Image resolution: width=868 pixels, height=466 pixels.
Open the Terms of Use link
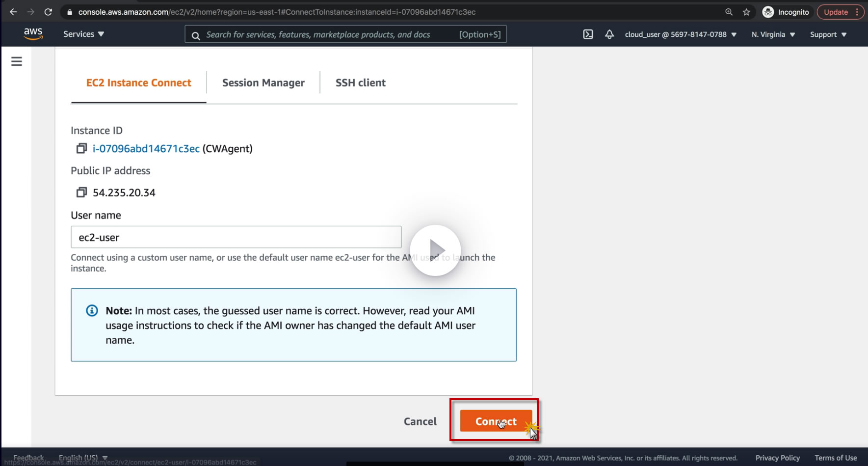tap(836, 458)
